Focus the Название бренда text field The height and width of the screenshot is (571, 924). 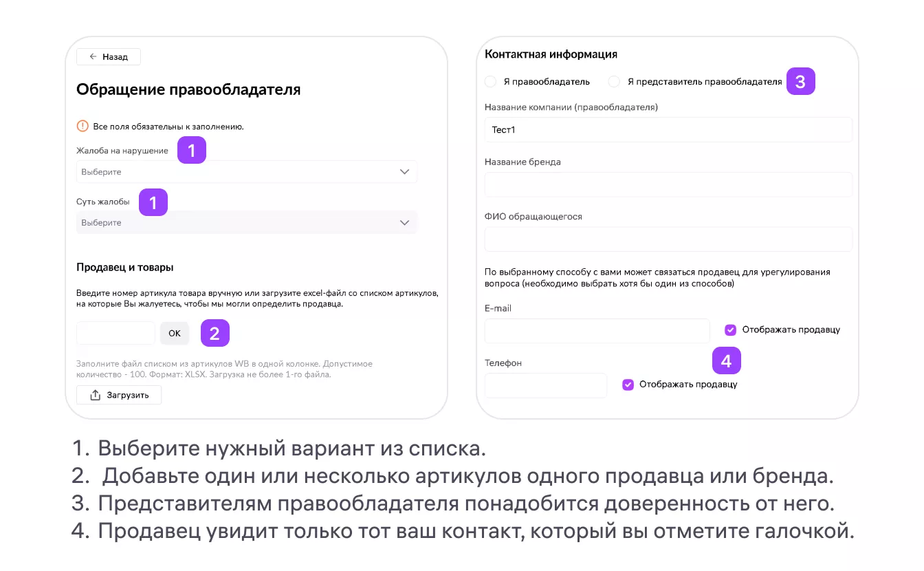(668, 184)
